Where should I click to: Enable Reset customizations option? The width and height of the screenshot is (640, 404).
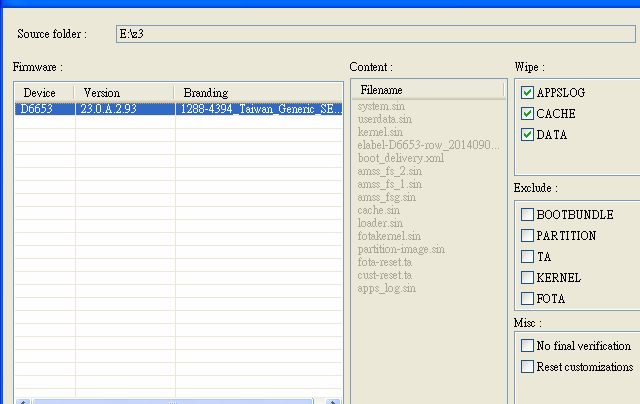point(527,366)
